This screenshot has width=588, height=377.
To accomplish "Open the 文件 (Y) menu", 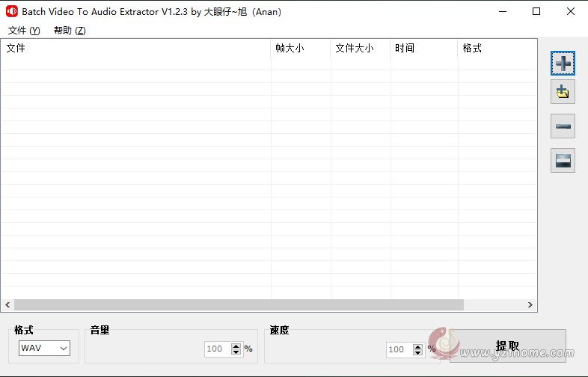I will [24, 31].
